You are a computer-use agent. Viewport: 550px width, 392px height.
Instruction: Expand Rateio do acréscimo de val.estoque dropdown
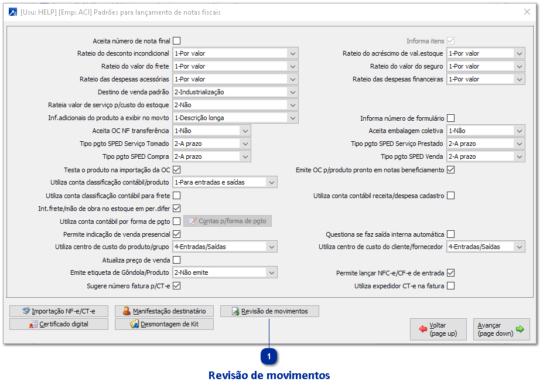click(x=486, y=53)
